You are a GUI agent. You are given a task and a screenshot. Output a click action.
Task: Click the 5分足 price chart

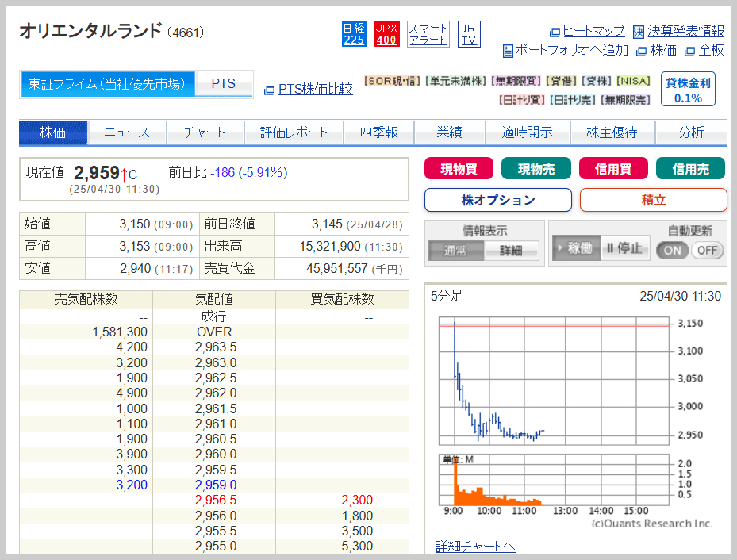(x=554, y=381)
